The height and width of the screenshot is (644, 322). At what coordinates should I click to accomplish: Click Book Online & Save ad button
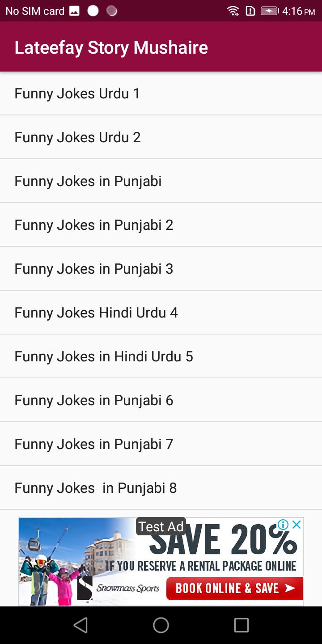point(234,588)
